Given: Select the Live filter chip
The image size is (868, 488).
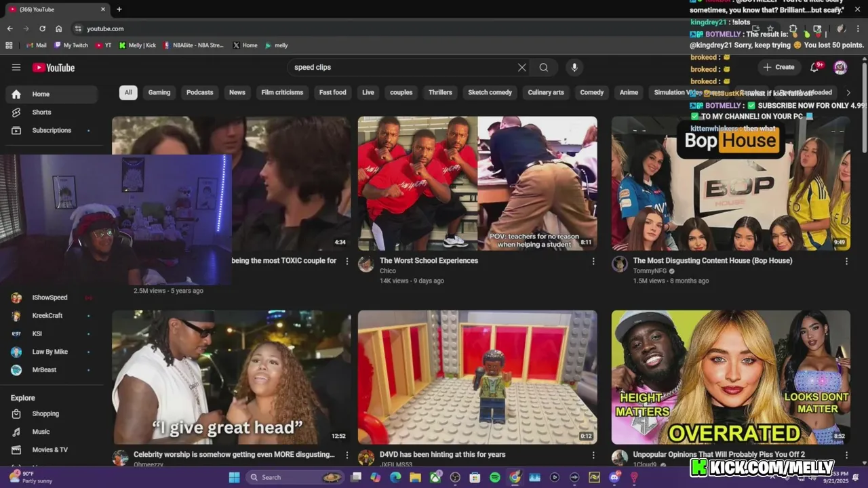Looking at the screenshot, I should 368,92.
